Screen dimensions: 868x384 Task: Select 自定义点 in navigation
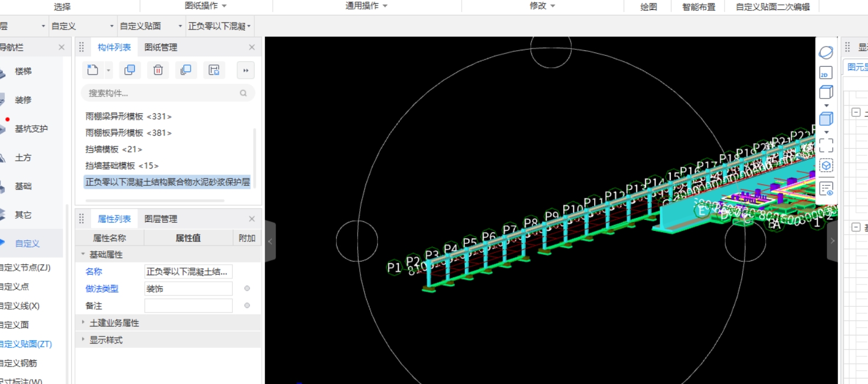pyautogui.click(x=15, y=287)
